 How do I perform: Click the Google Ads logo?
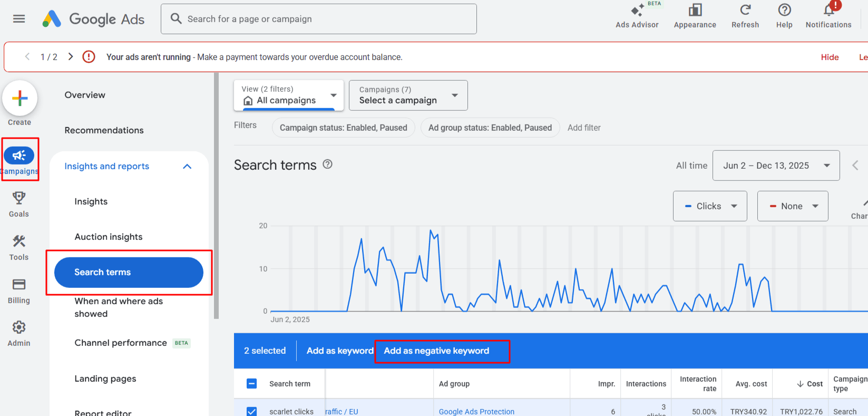coord(93,19)
